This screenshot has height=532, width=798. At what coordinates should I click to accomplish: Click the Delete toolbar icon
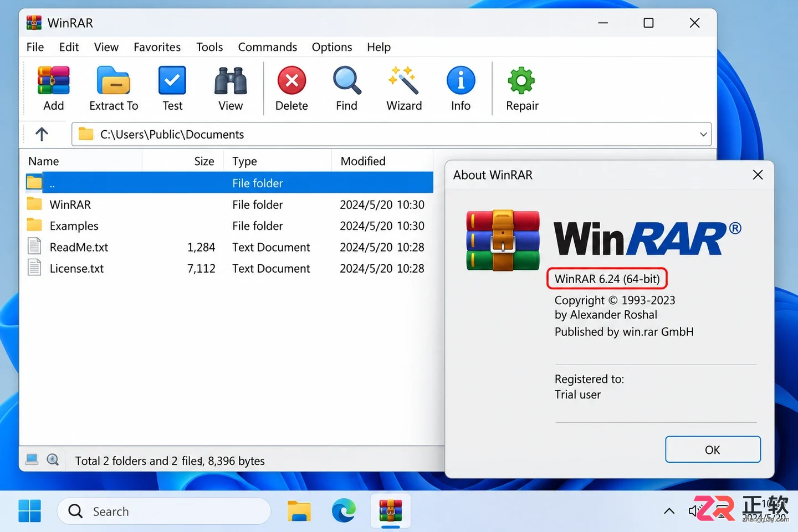click(291, 88)
